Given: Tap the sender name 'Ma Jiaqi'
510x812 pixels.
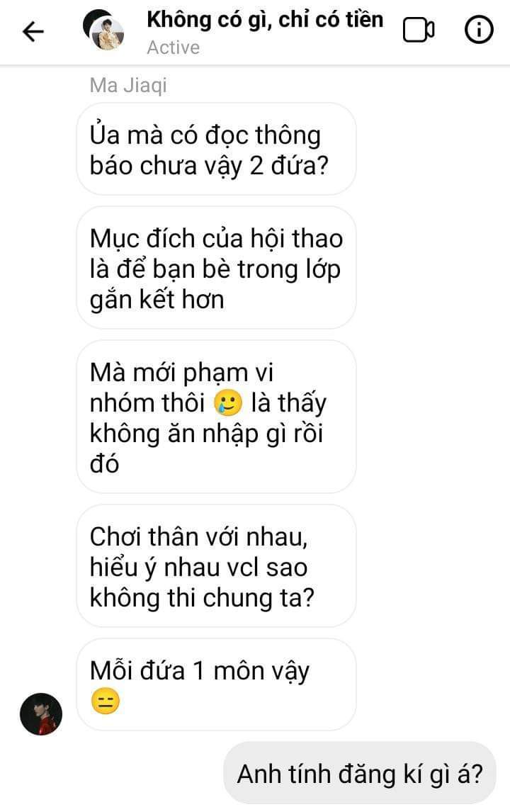Looking at the screenshot, I should (x=128, y=86).
